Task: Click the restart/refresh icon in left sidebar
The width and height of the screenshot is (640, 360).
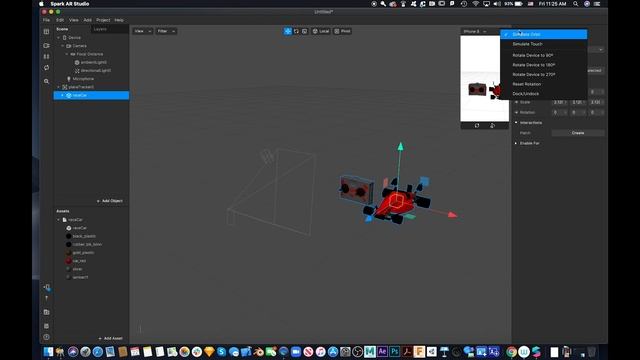Action: (47, 67)
